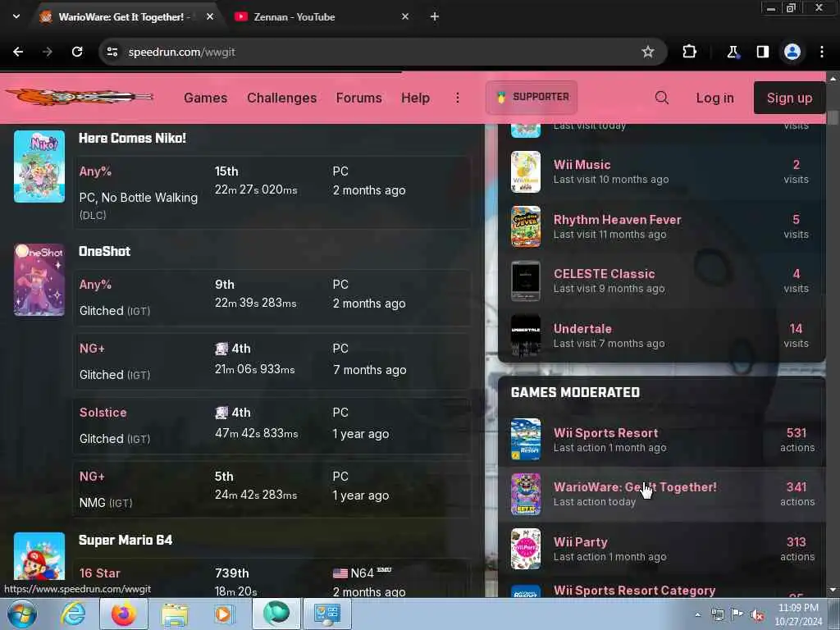Click the Sign up button
Image resolution: width=840 pixels, height=630 pixels.
(x=789, y=98)
